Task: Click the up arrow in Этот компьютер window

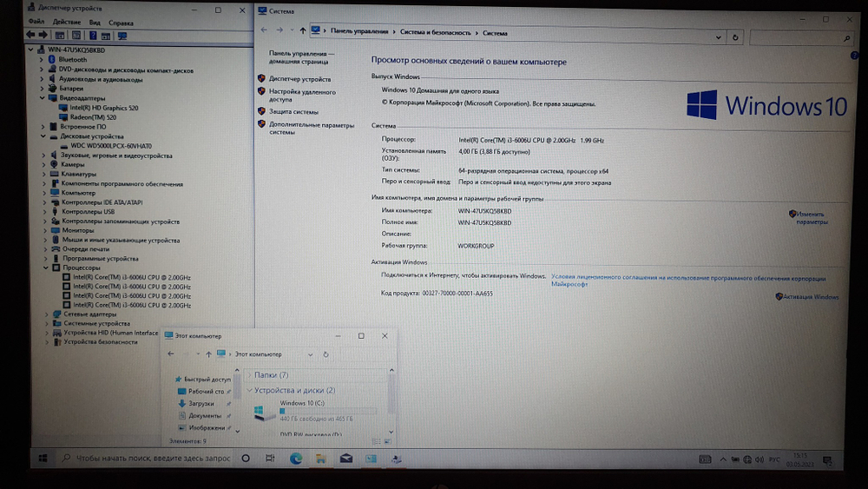Action: pyautogui.click(x=208, y=354)
